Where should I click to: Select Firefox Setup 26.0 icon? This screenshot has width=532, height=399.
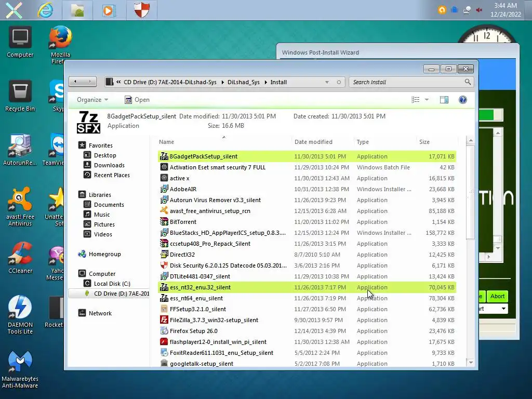[164, 330]
